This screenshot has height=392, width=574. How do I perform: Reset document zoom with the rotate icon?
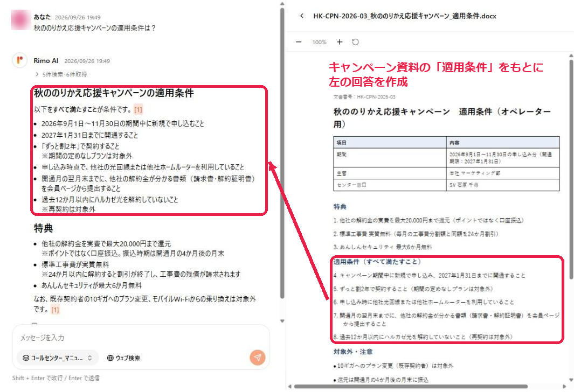(355, 42)
